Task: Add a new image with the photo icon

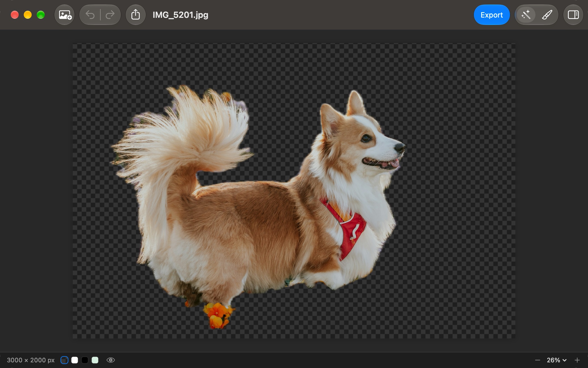Action: (65, 15)
